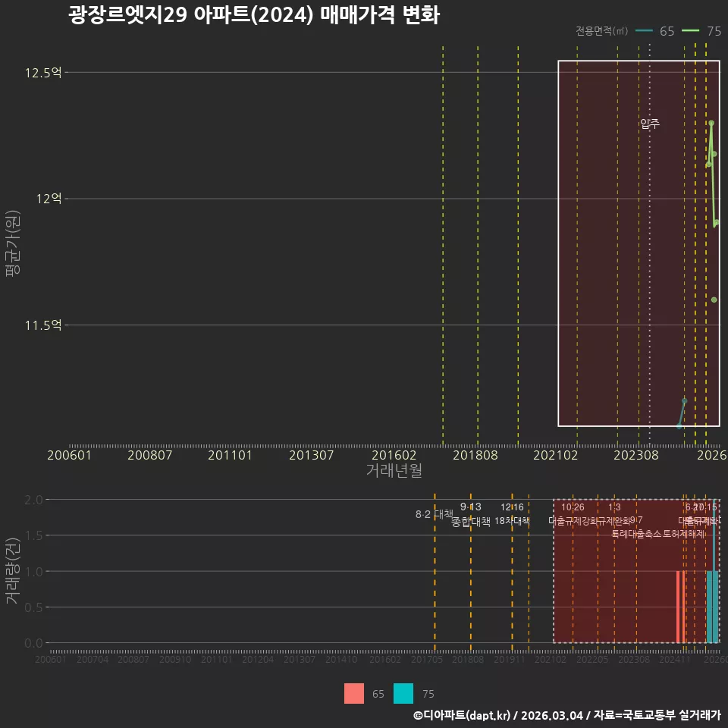
Task: Click the ©디아파트(dapt.kr) credit text
Action: tap(462, 715)
